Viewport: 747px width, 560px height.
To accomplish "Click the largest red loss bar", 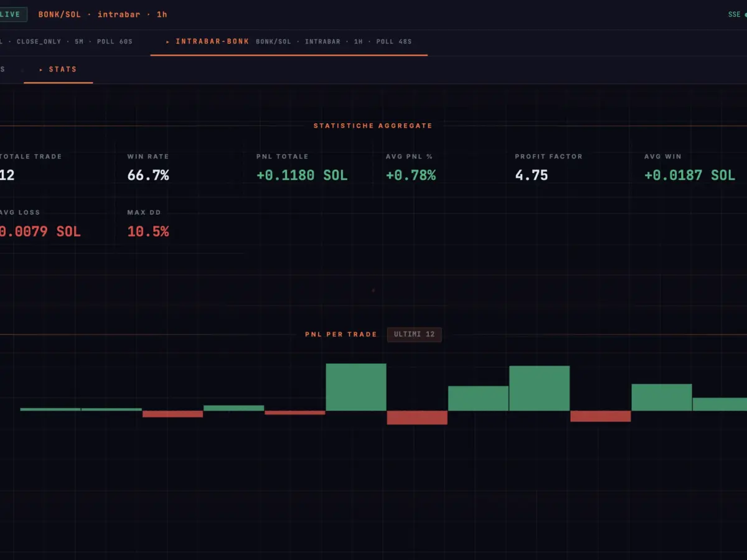I will point(417,418).
